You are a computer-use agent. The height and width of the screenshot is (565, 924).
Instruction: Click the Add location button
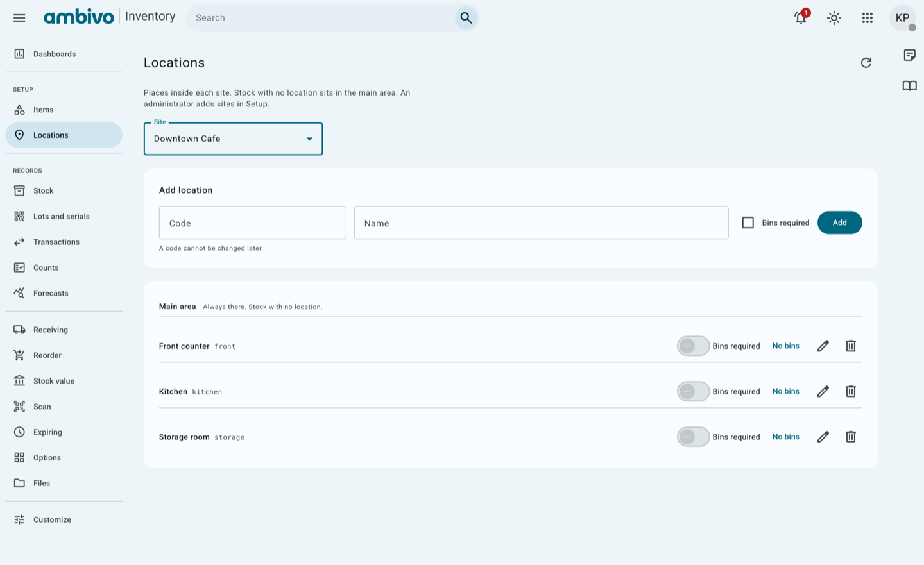(839, 223)
